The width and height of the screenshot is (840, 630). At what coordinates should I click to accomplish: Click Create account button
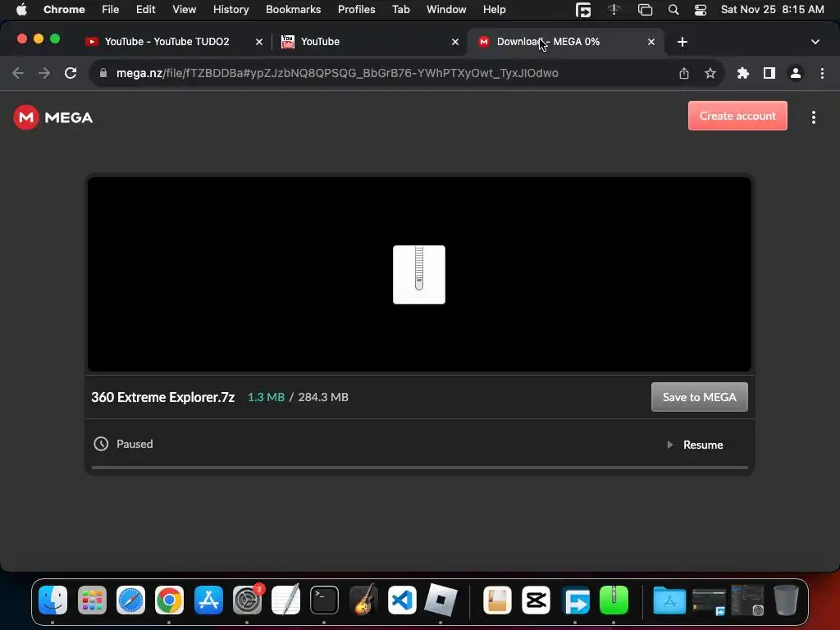[x=737, y=116]
